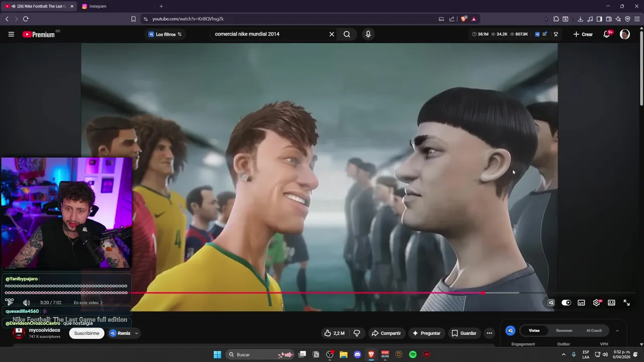Start voice search with the microphone
The image size is (644, 362).
tap(368, 34)
